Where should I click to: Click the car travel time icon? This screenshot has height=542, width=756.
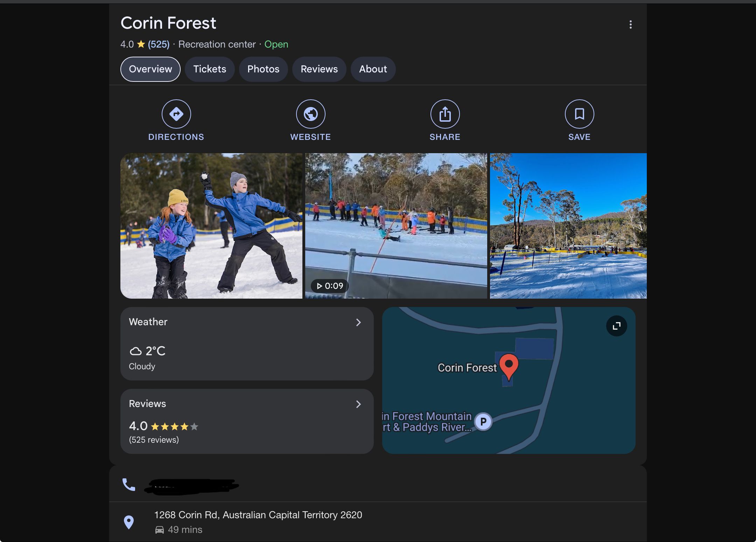click(159, 530)
